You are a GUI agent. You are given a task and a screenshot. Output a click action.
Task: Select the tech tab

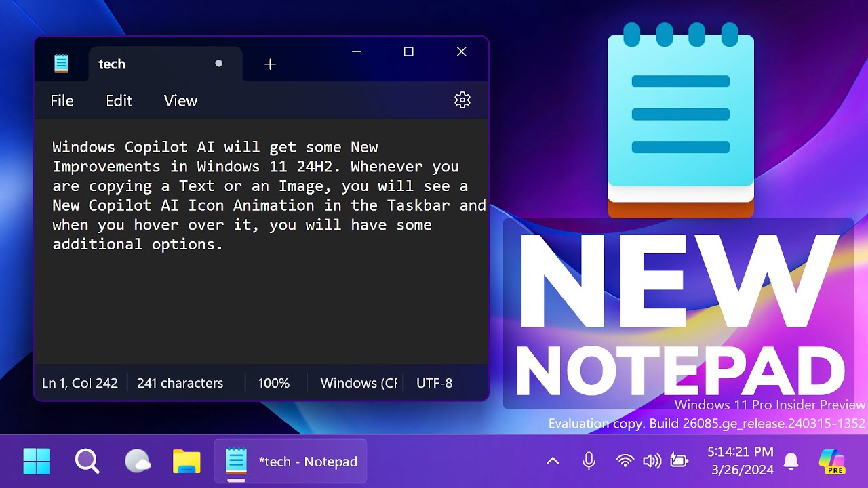click(x=165, y=64)
